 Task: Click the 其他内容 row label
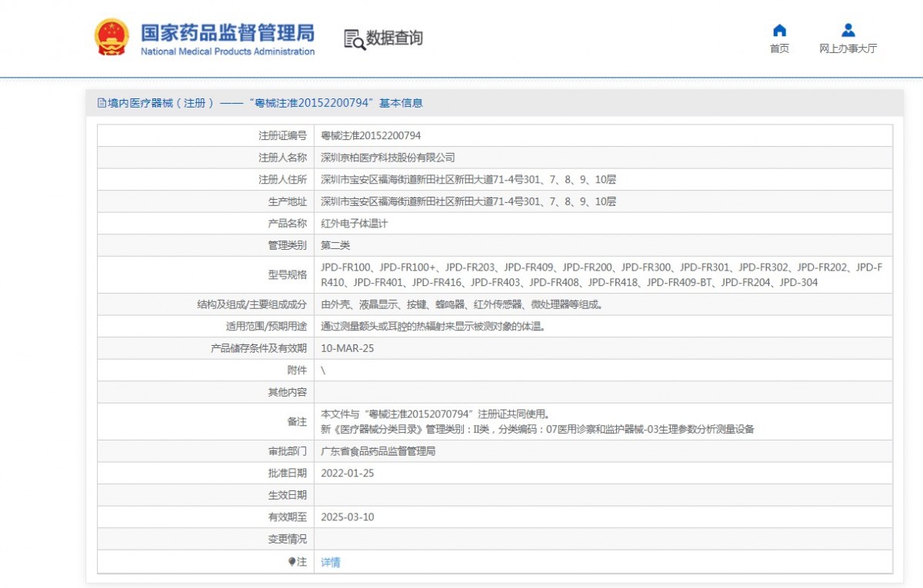(x=287, y=392)
